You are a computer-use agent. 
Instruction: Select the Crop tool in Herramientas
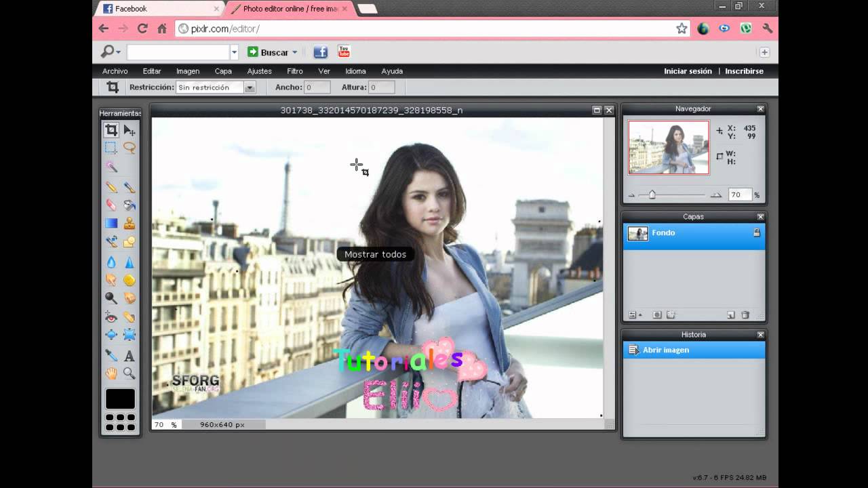[x=111, y=129]
